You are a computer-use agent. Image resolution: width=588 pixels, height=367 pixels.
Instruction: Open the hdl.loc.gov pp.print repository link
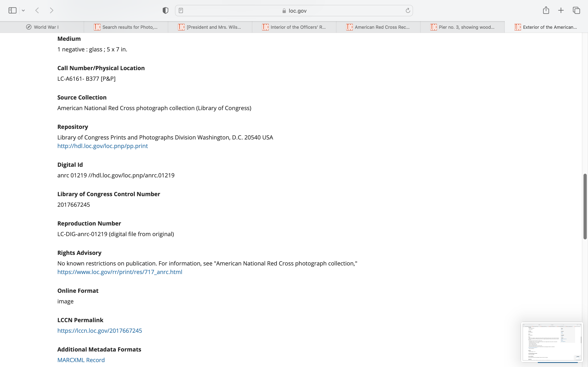(102, 146)
